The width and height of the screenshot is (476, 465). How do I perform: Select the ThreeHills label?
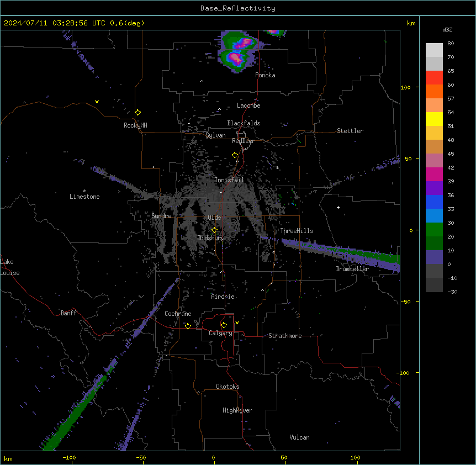pos(297,231)
